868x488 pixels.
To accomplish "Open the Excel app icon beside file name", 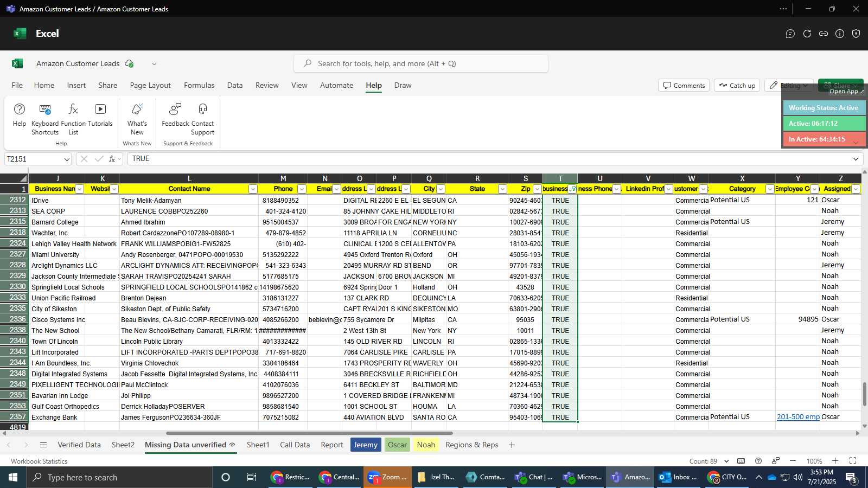I will 17,63.
